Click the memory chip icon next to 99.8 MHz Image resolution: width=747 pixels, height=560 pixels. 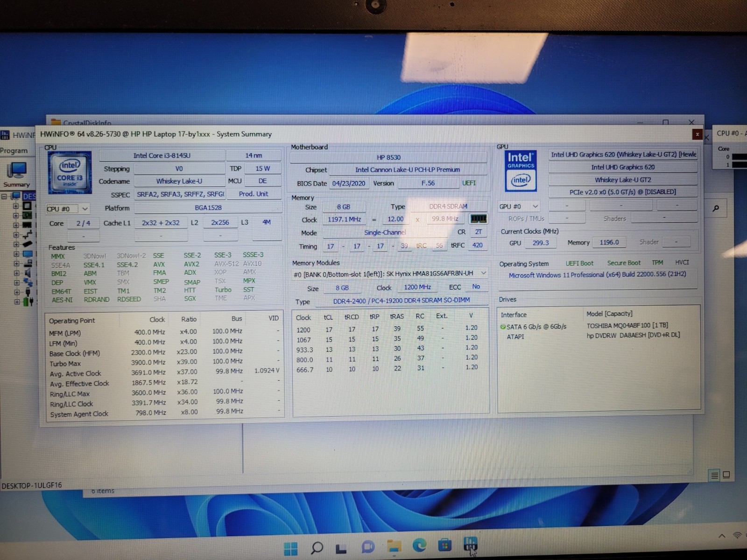(x=478, y=218)
